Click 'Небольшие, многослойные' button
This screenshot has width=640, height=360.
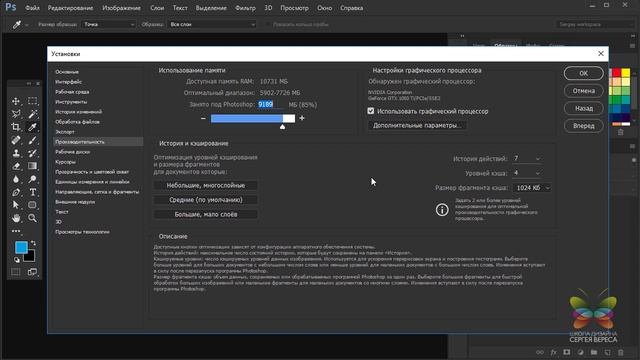206,185
